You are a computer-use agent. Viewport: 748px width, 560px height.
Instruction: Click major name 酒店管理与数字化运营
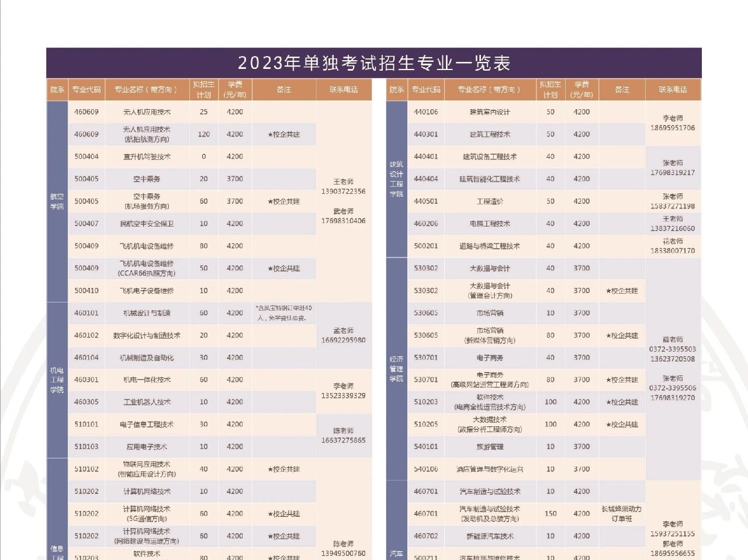490,469
